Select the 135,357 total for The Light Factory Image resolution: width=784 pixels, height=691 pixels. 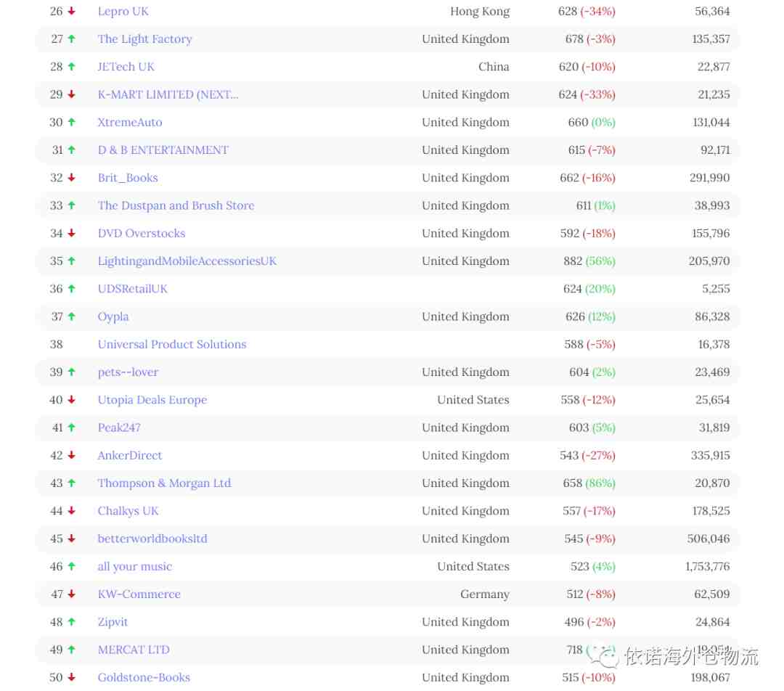(x=711, y=39)
